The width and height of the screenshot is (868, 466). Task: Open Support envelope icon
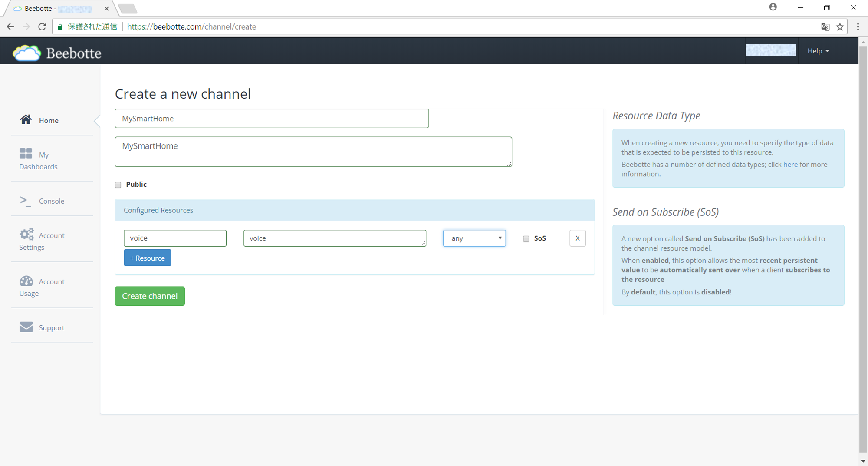[26, 327]
